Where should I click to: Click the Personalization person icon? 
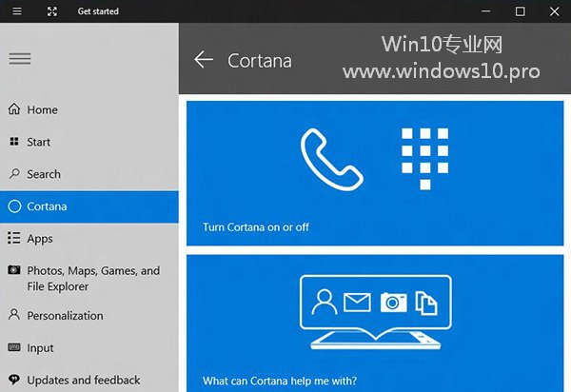coord(14,315)
